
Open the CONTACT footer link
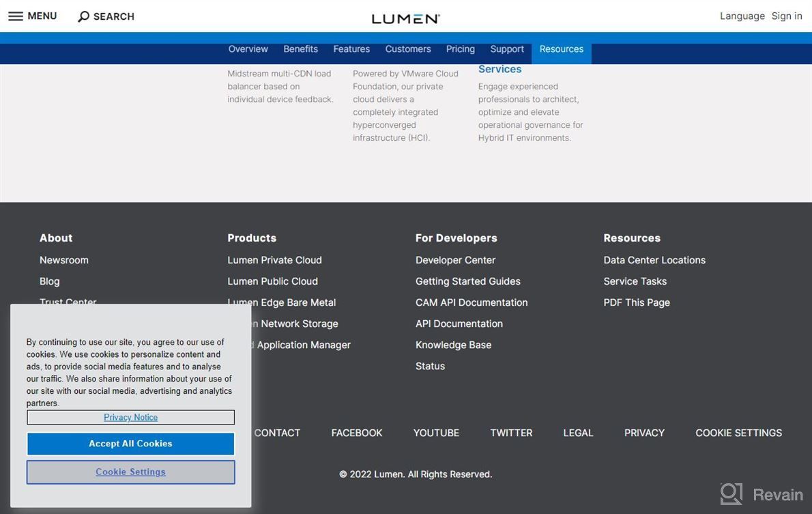(277, 433)
